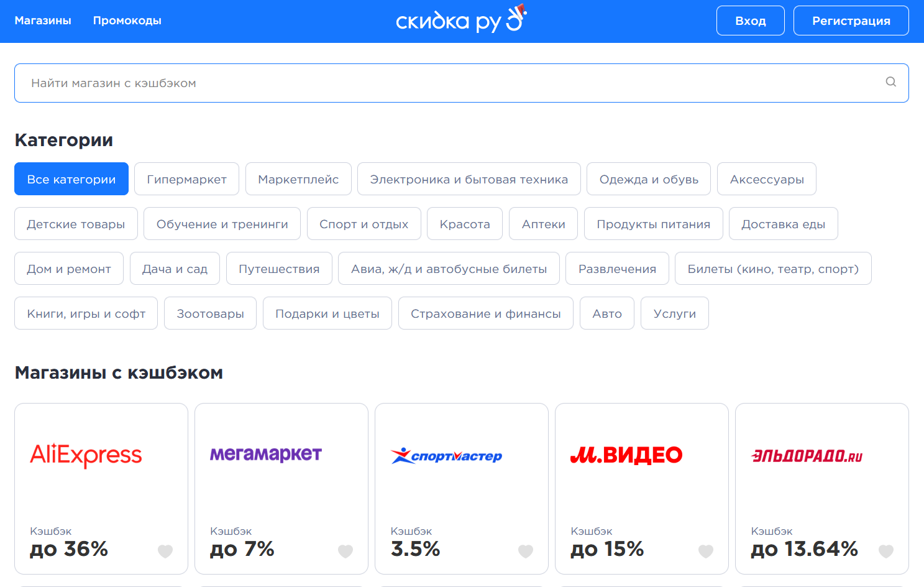Open the Спортмастер store logo
The image size is (924, 587).
tap(446, 456)
